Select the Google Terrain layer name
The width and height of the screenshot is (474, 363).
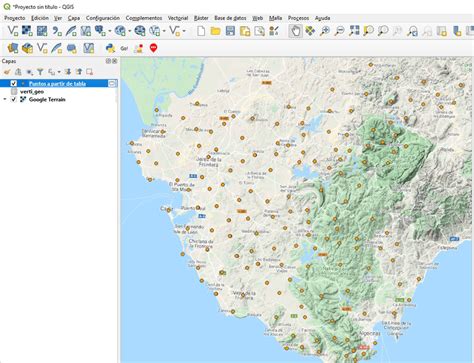pos(47,99)
